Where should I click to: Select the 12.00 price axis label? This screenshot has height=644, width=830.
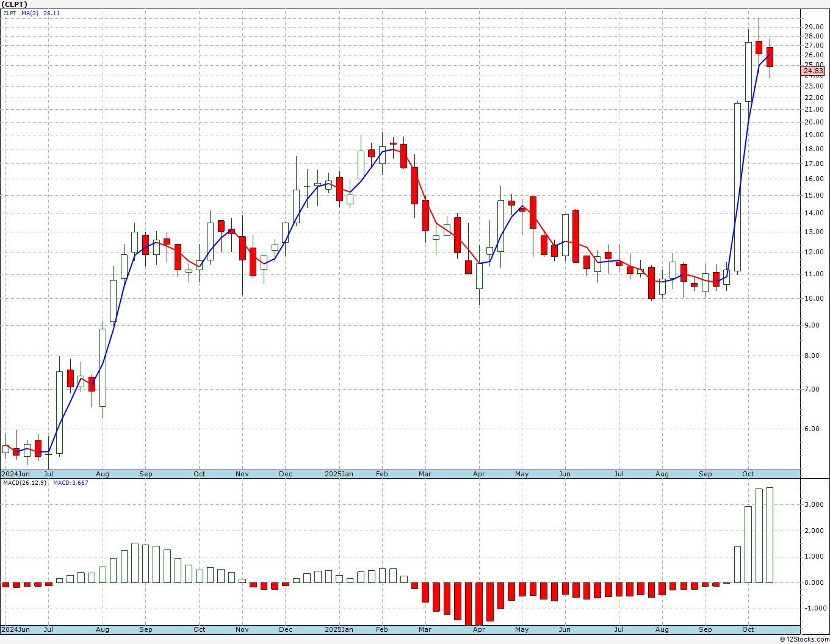click(x=814, y=252)
